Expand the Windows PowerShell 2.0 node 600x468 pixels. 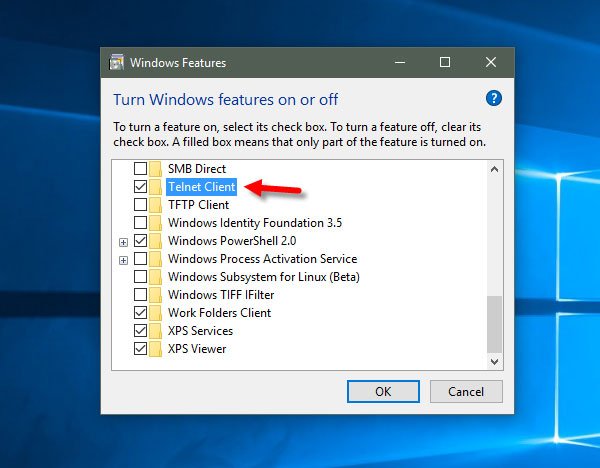[123, 242]
